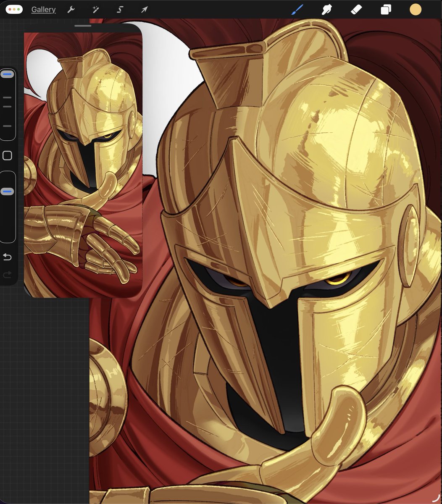Redo the action with sidebar arrow

click(x=7, y=275)
